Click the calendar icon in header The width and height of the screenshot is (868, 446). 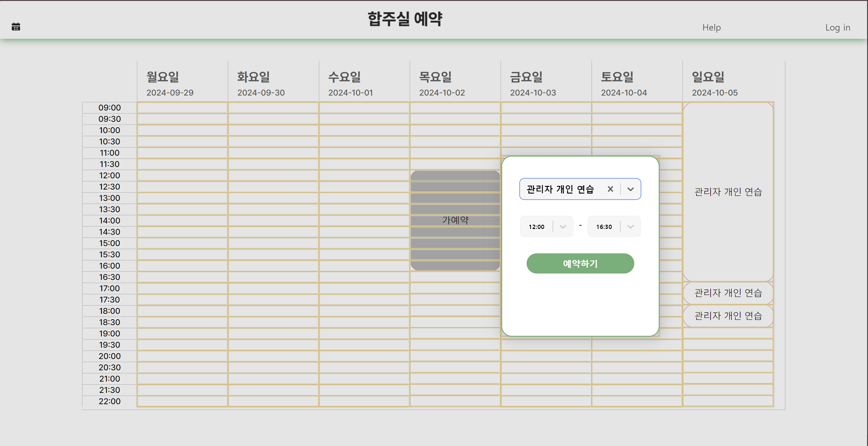point(16,27)
